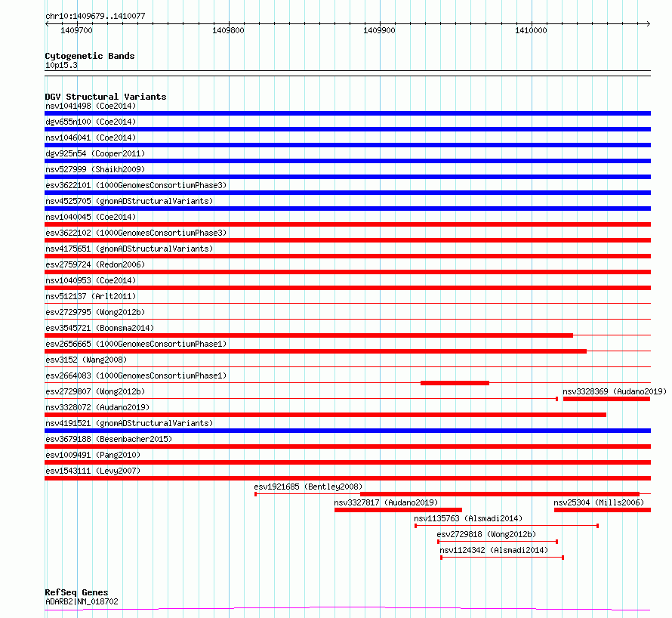Select esv3622102 (1000GenomesConsortiumPhase3) label

pyautogui.click(x=136, y=233)
